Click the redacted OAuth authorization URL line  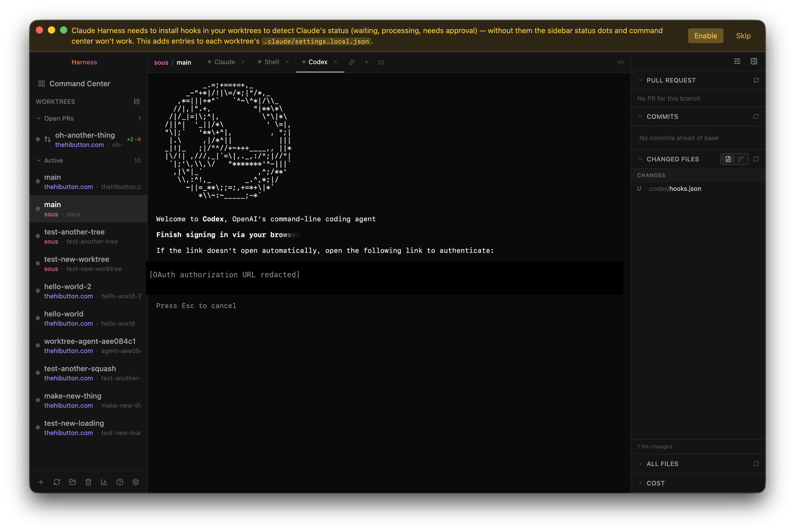pos(225,275)
